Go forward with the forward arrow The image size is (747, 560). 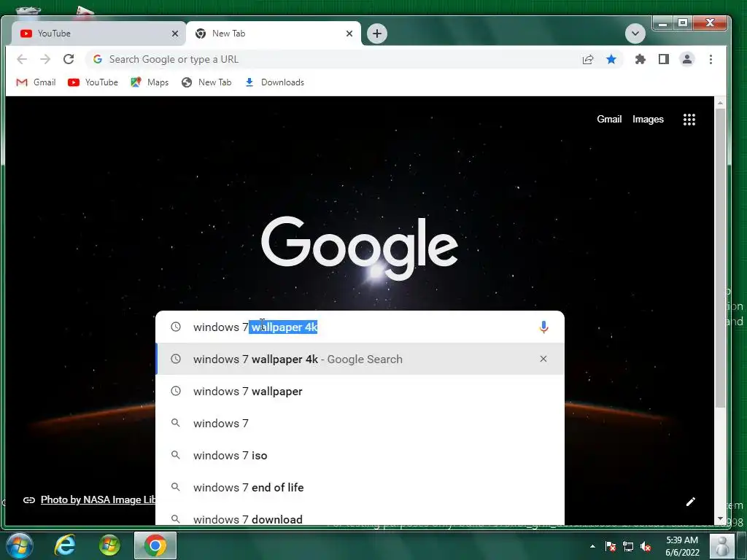click(x=45, y=59)
